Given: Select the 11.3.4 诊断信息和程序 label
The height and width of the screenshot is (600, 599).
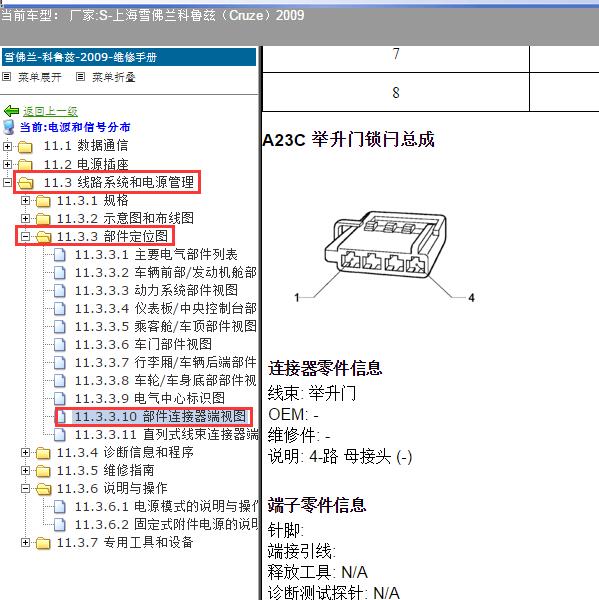Looking at the screenshot, I should [x=125, y=453].
